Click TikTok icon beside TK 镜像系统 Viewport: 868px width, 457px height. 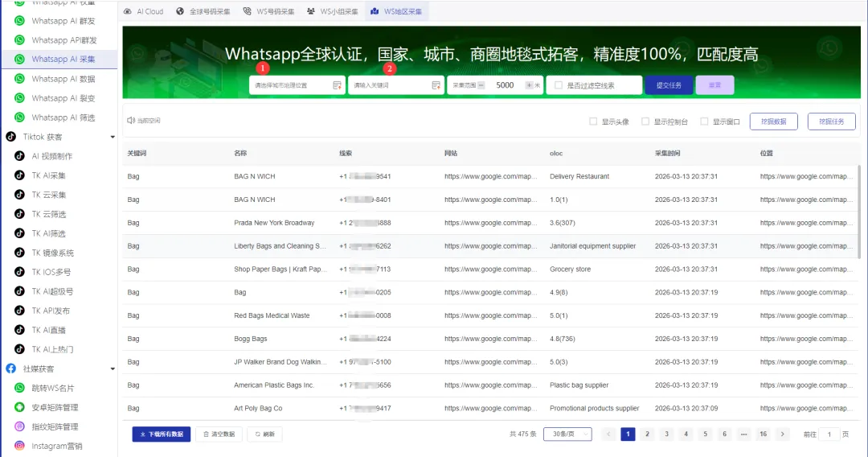point(19,253)
